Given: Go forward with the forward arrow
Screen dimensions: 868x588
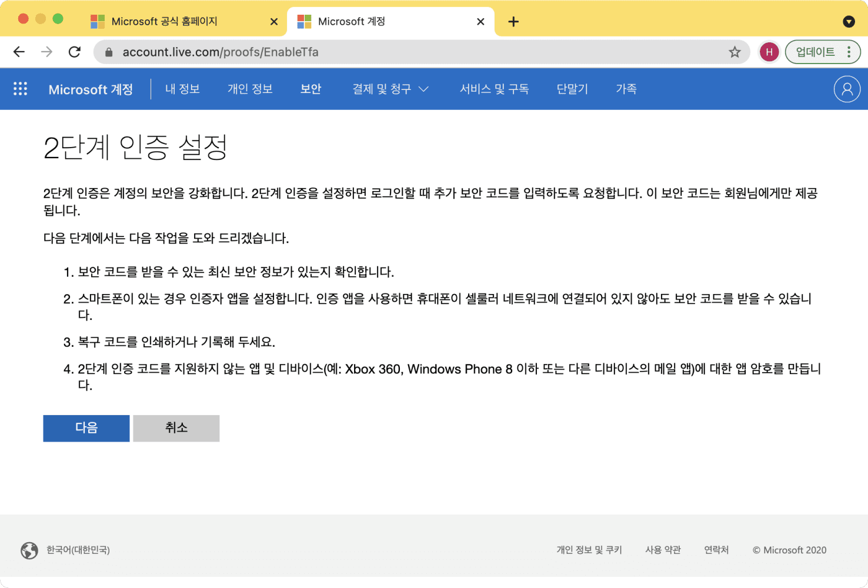Looking at the screenshot, I should [46, 52].
